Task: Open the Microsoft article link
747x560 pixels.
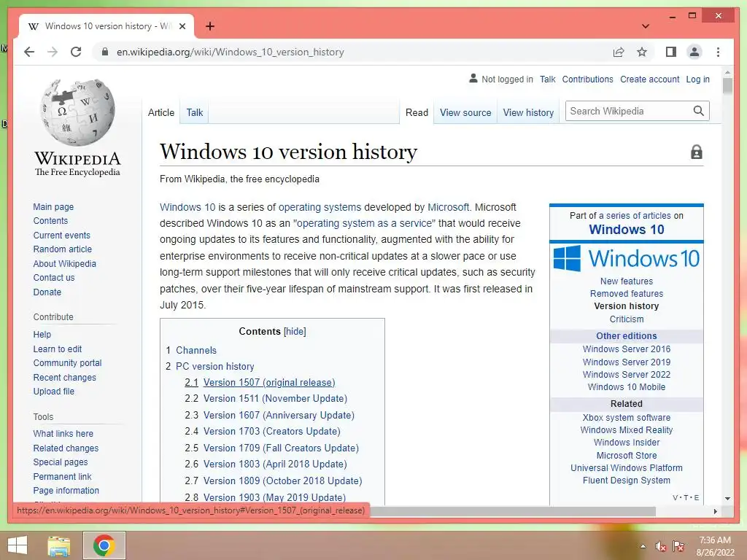Action: point(449,207)
